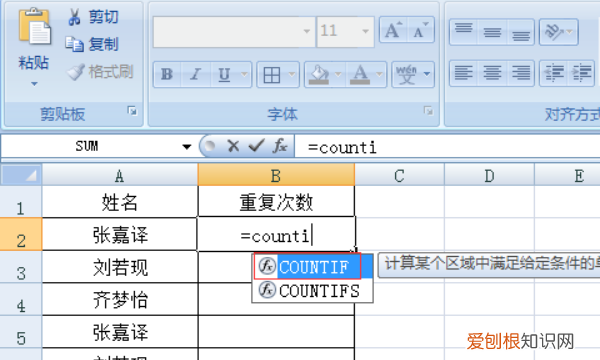This screenshot has height=360, width=600.
Task: Select column A header
Action: click(x=120, y=175)
